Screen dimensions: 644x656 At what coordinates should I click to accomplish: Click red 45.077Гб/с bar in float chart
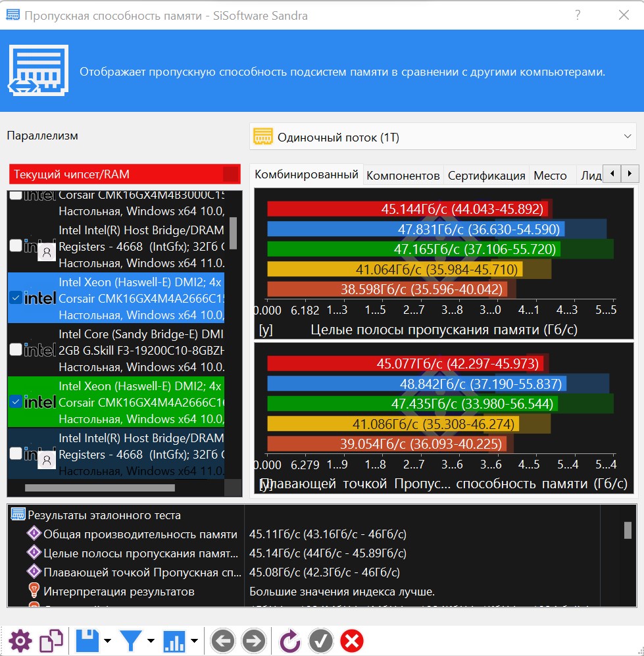(x=405, y=363)
